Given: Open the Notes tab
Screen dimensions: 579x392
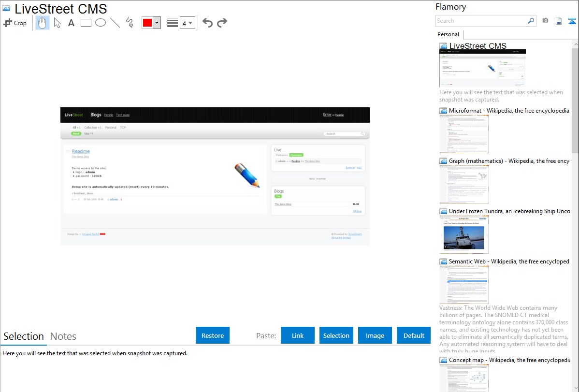Looking at the screenshot, I should [x=63, y=336].
